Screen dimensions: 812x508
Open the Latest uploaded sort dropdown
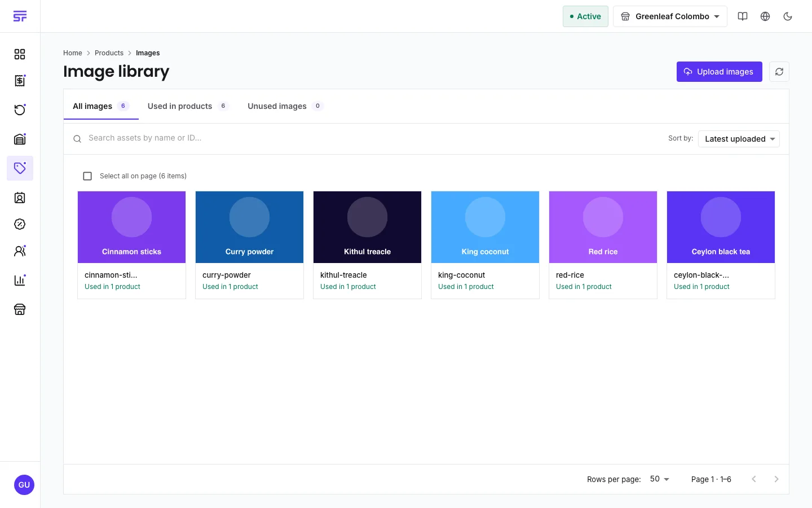point(739,139)
